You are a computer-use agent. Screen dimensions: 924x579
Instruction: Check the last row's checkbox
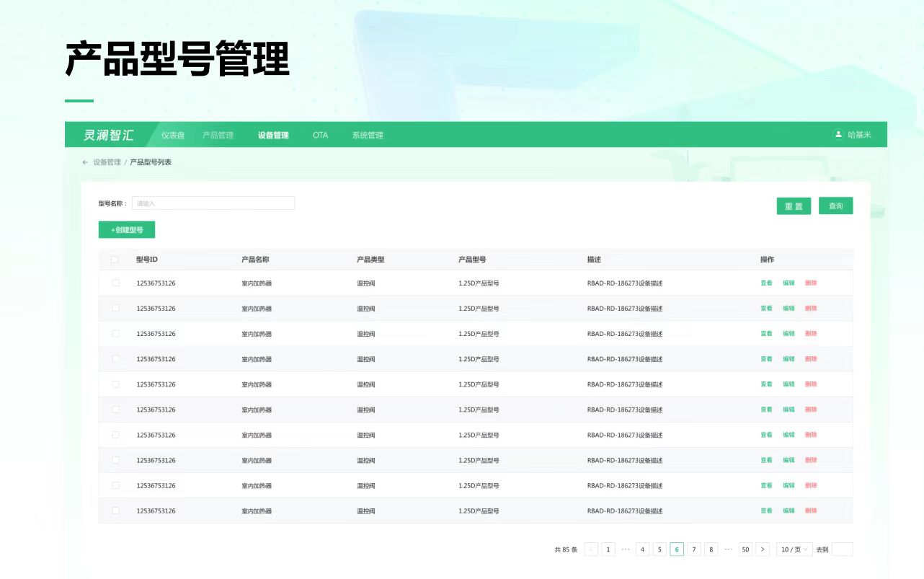click(x=115, y=511)
